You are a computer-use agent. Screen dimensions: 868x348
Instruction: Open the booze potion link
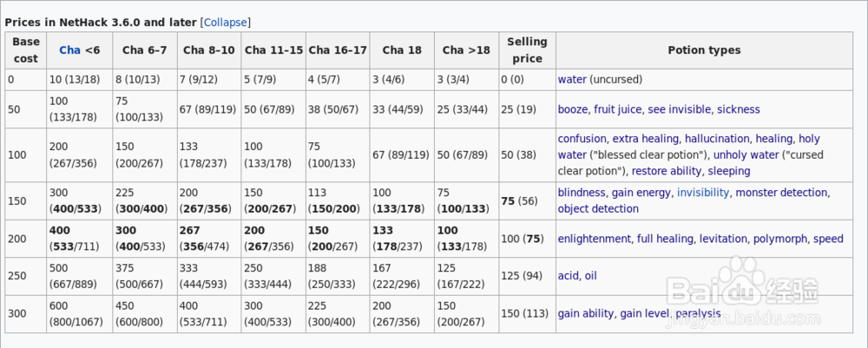572,109
